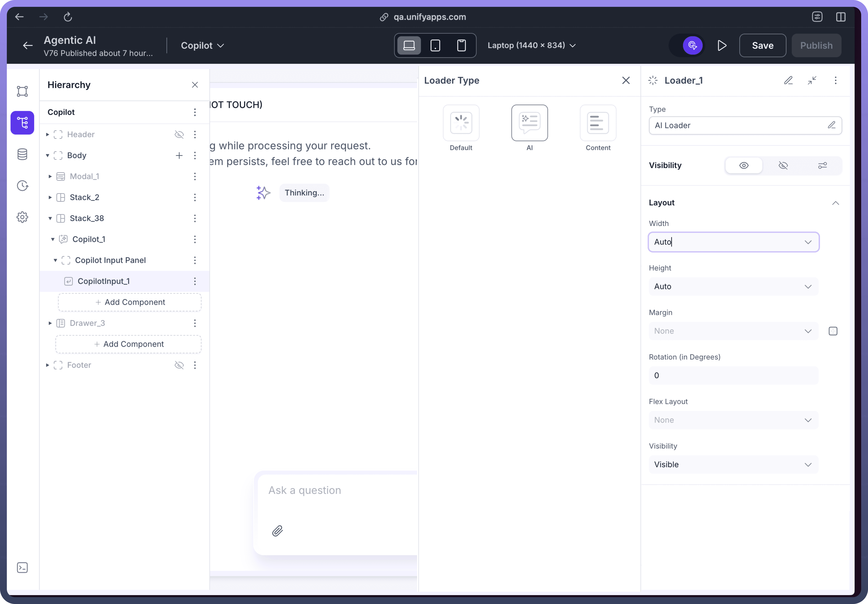Click Add Component under CopilotInput_1
Image resolution: width=868 pixels, height=604 pixels.
click(x=130, y=302)
